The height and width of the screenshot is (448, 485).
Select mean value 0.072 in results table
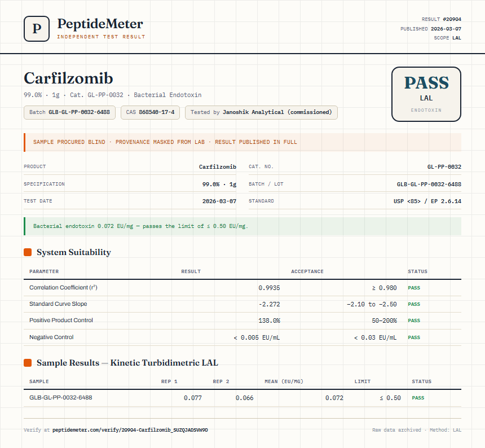click(334, 398)
